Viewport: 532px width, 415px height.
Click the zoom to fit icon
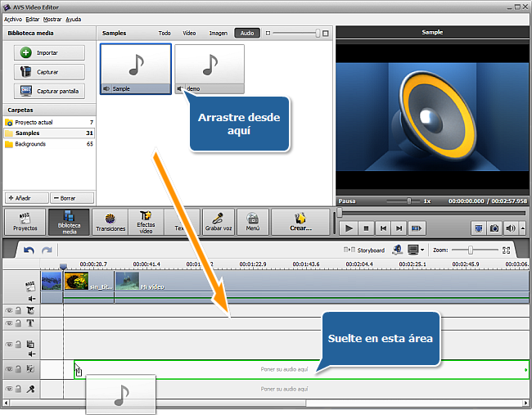(x=506, y=250)
